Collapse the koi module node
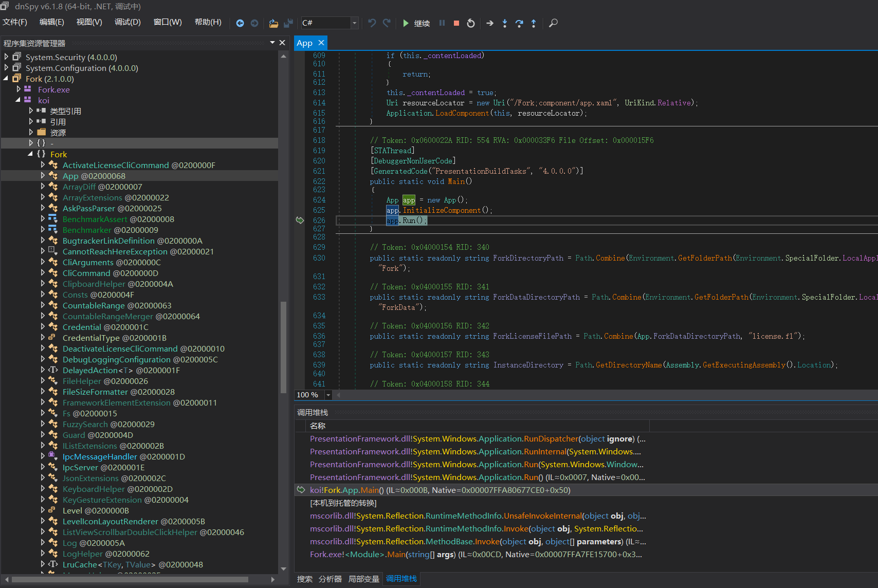The image size is (878, 588). pyautogui.click(x=19, y=100)
